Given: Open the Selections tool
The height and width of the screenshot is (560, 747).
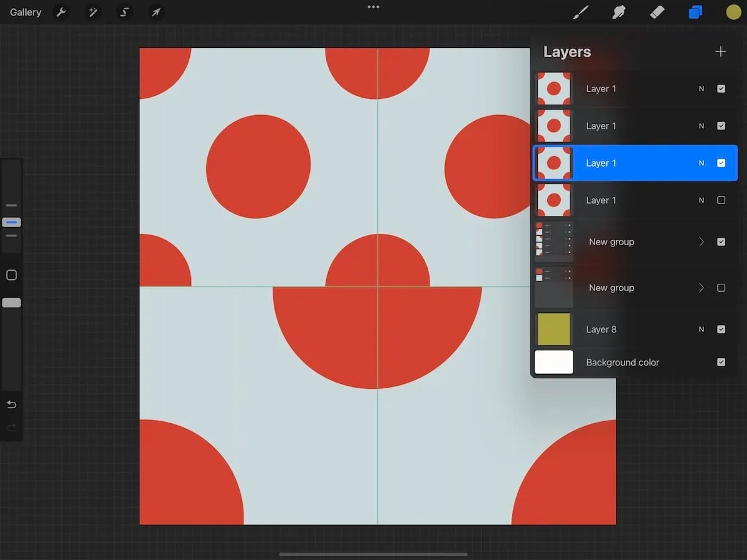Looking at the screenshot, I should click(124, 12).
